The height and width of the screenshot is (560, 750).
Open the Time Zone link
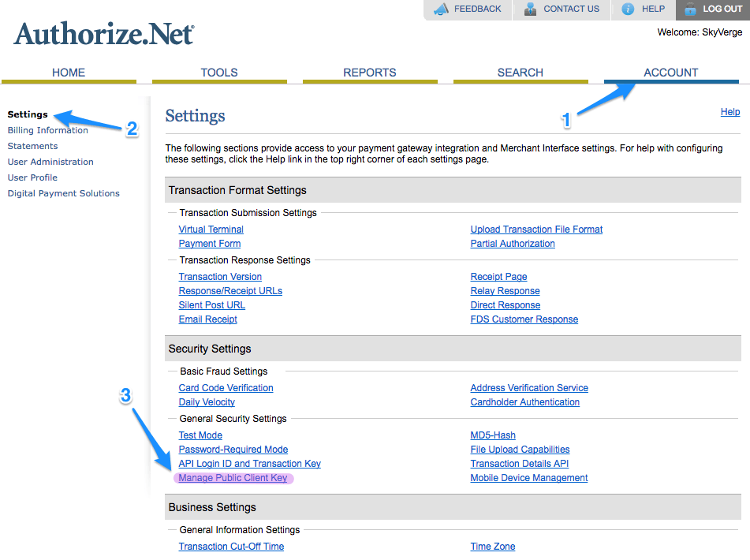pyautogui.click(x=493, y=547)
